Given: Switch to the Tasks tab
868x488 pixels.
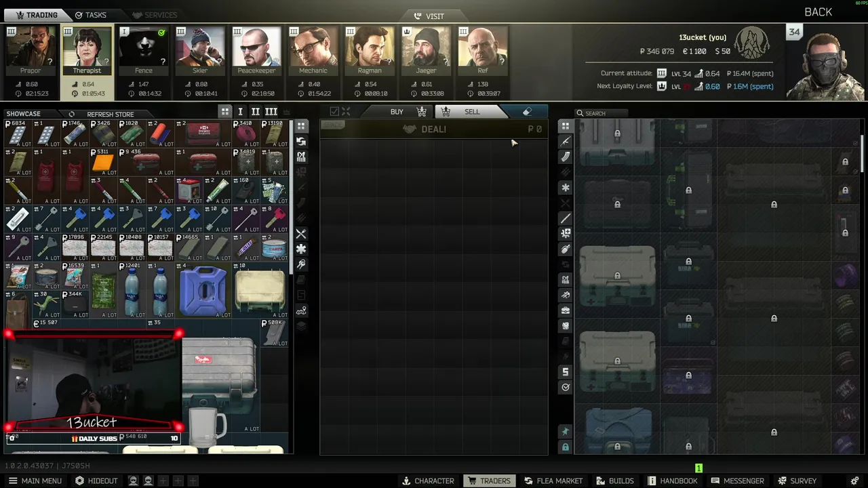Looking at the screenshot, I should (x=91, y=15).
